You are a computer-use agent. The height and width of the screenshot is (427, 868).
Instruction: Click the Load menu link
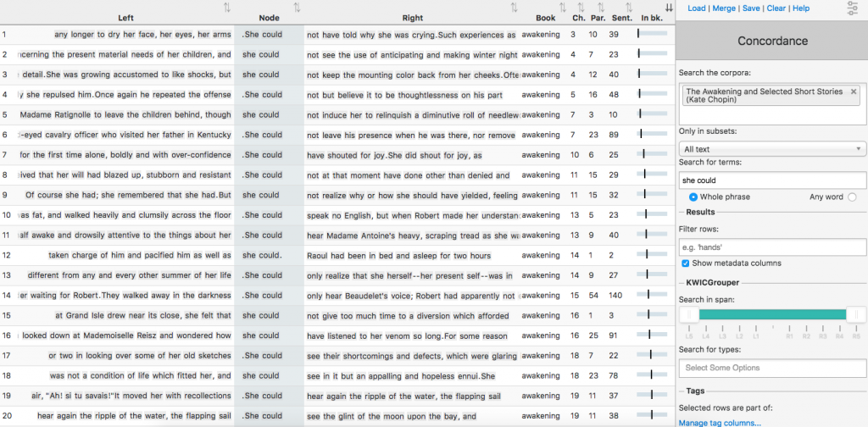click(x=696, y=8)
